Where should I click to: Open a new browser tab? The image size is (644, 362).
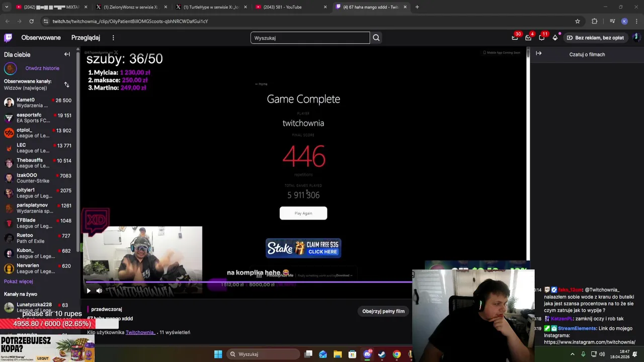click(417, 7)
